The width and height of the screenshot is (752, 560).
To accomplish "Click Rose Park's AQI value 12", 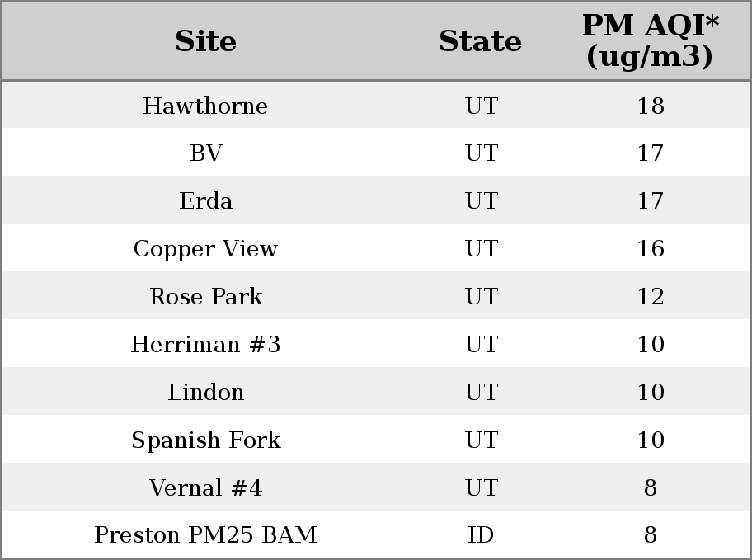I will 651,297.
